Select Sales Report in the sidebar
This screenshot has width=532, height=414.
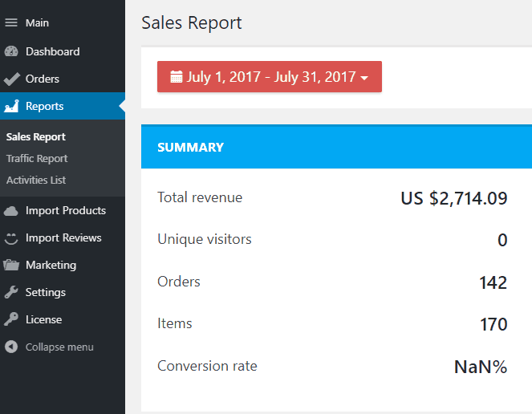coord(36,137)
